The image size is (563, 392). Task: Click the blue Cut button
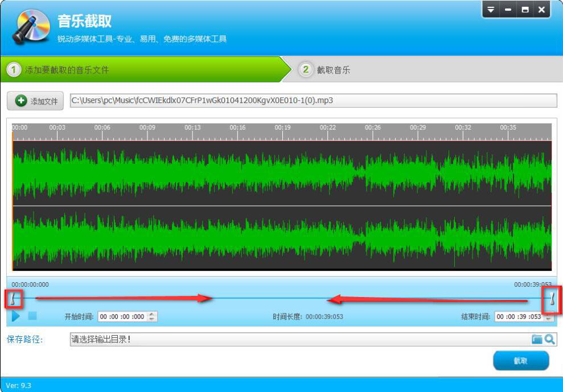[x=521, y=360]
